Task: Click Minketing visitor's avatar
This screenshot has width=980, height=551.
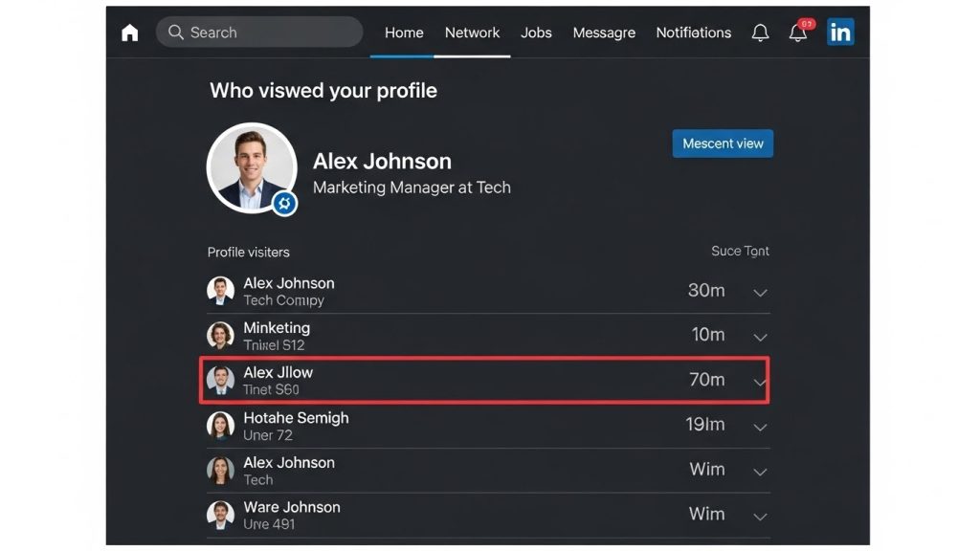Action: (x=221, y=336)
